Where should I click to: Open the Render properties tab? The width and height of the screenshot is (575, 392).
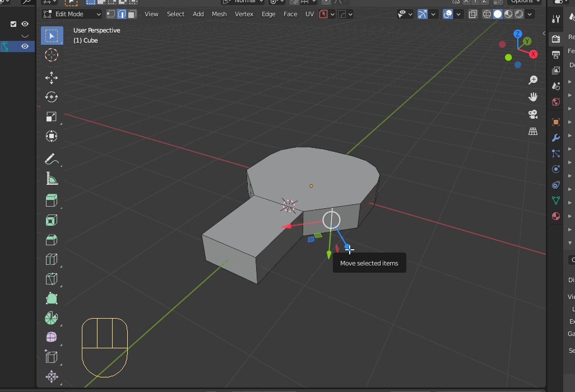pos(555,38)
